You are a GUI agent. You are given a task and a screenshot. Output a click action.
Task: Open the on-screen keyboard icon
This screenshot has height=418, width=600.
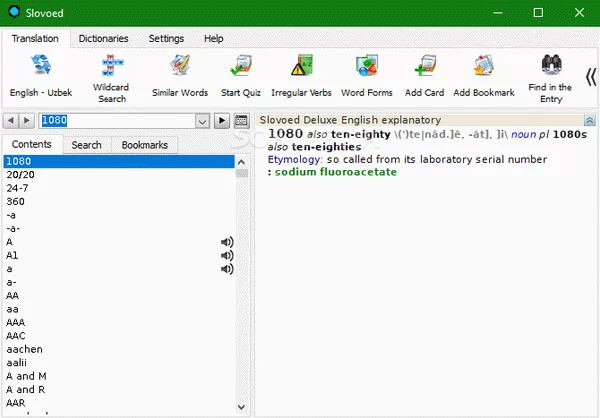pyautogui.click(x=241, y=121)
